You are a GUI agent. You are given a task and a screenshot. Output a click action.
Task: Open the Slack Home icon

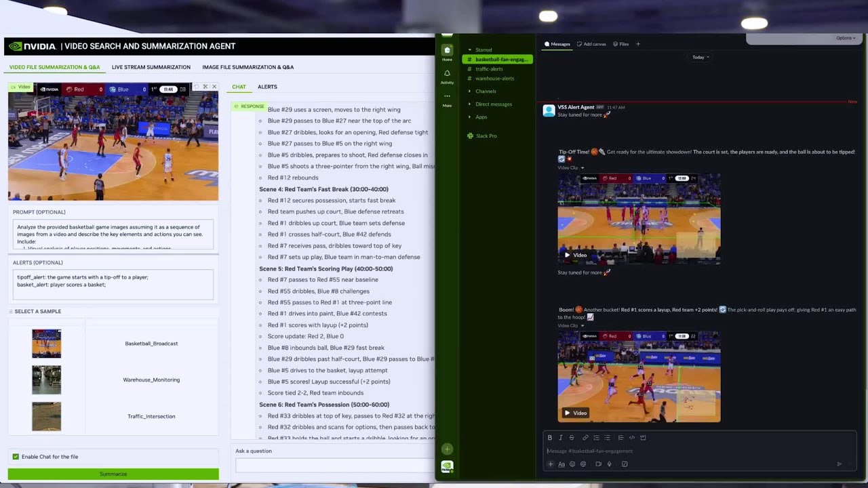point(447,50)
